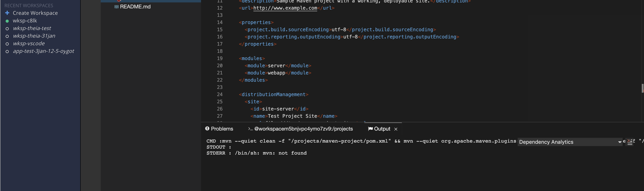
Task: Click the <properties> opening tag on line 14
Action: (x=256, y=22)
